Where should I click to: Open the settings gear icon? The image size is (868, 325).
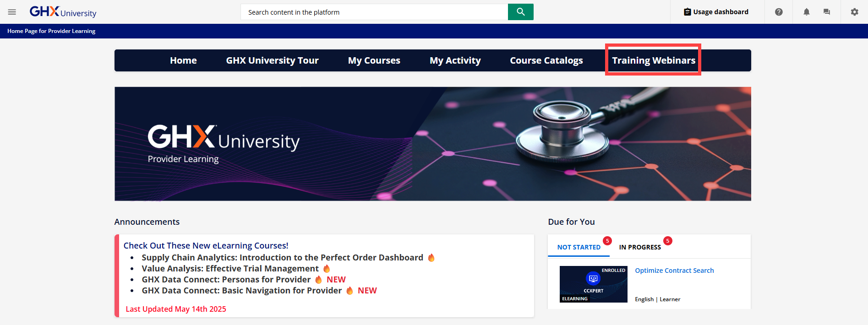click(x=854, y=12)
